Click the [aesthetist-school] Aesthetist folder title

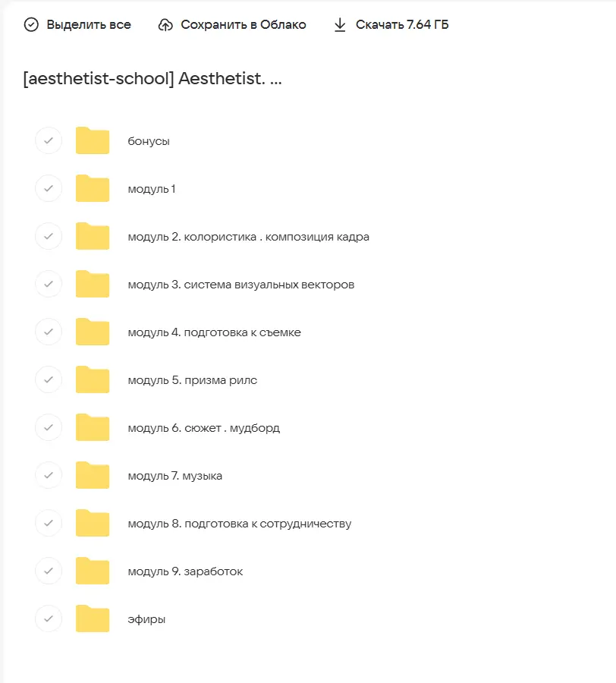click(x=152, y=79)
